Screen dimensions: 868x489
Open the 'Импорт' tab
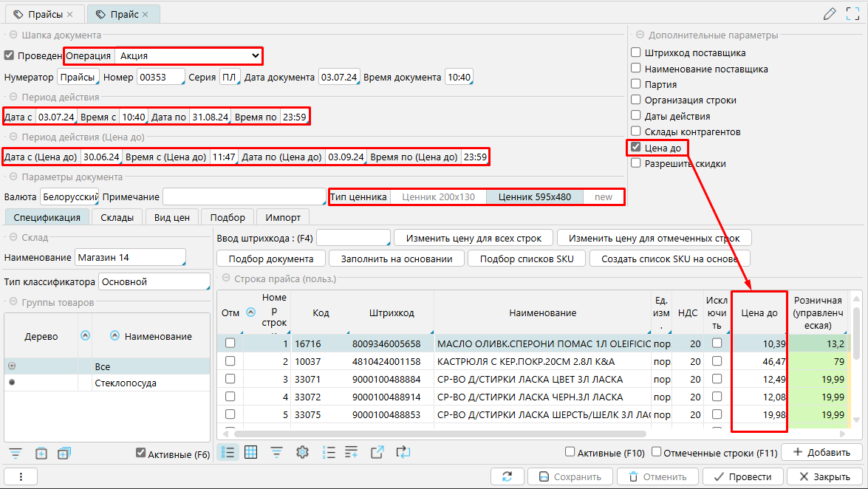coord(283,217)
